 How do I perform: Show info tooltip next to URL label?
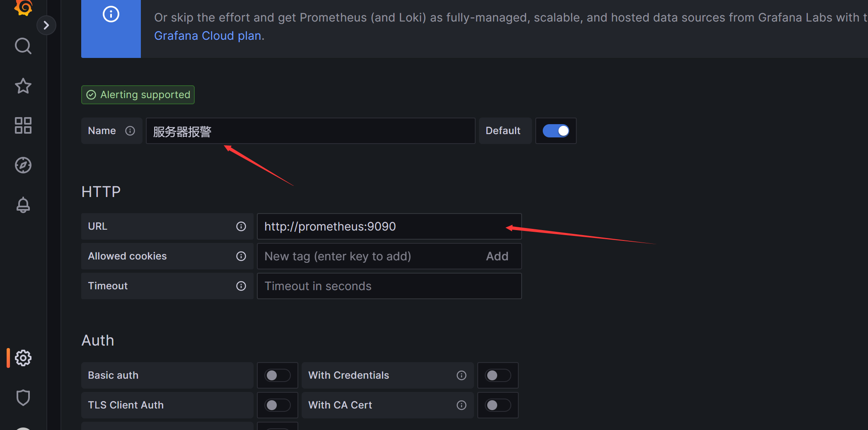tap(241, 226)
